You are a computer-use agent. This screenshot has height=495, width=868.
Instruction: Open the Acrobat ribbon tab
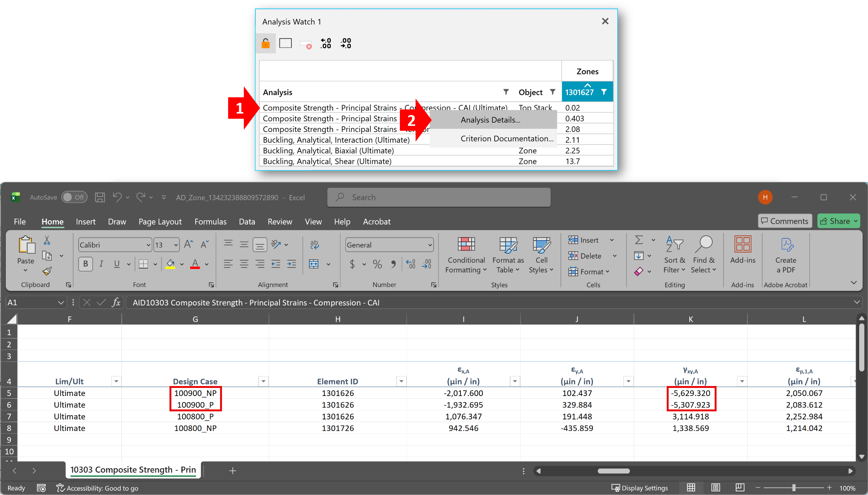(x=376, y=221)
